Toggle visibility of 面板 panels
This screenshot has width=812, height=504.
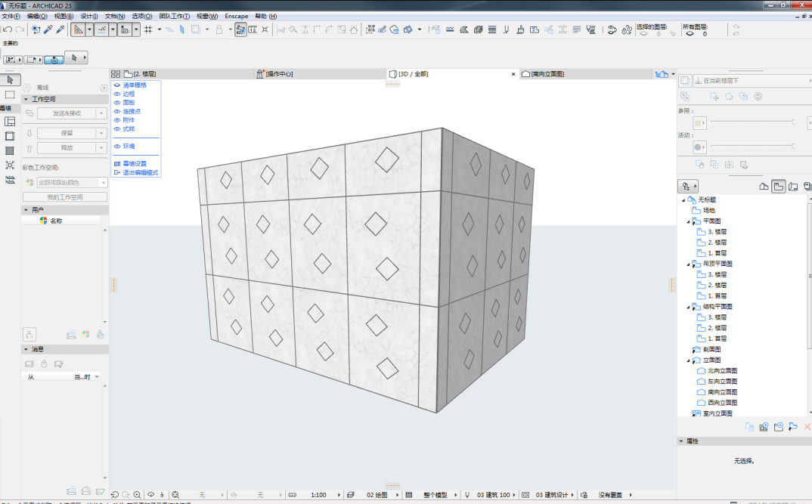click(x=117, y=103)
